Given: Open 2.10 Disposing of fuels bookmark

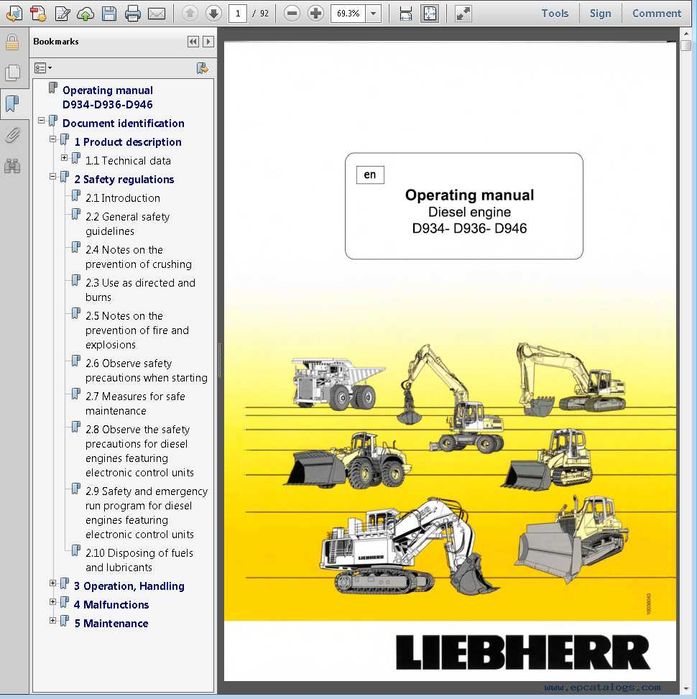Looking at the screenshot, I should [x=139, y=560].
